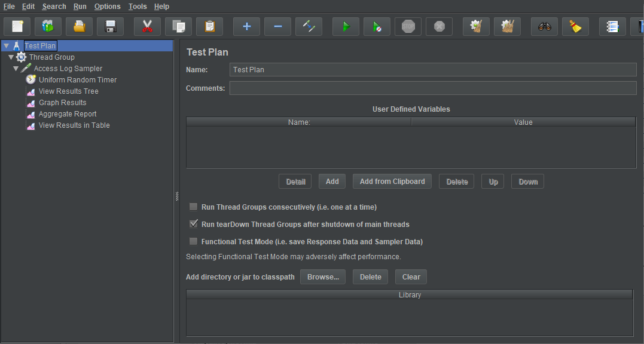The height and width of the screenshot is (344, 644).
Task: Open the Tools menu
Action: (137, 7)
